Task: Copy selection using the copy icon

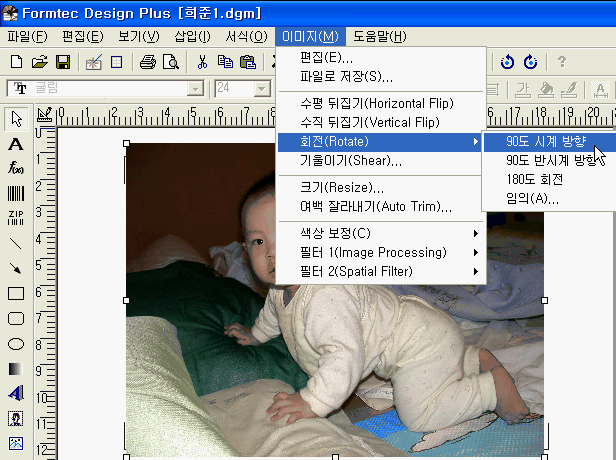Action: tap(225, 62)
